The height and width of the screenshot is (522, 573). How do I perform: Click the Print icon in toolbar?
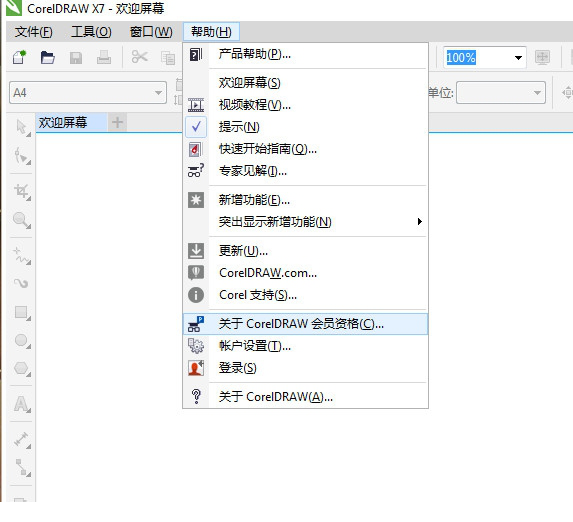104,57
